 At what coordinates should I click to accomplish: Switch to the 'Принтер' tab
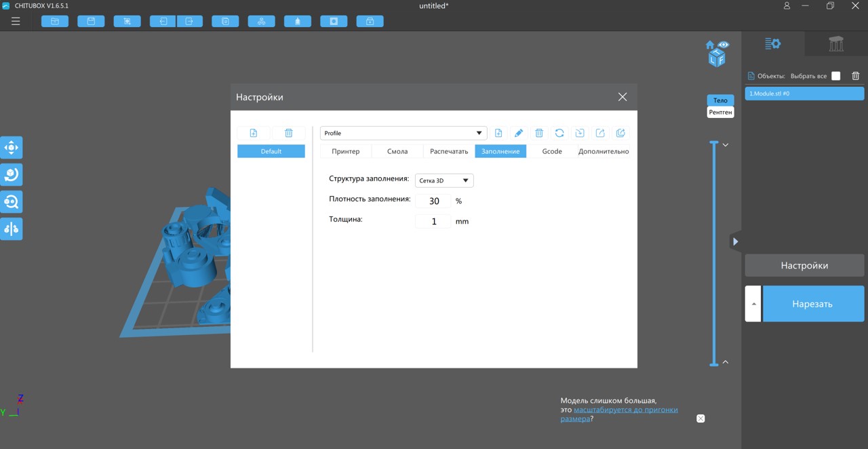tap(346, 151)
